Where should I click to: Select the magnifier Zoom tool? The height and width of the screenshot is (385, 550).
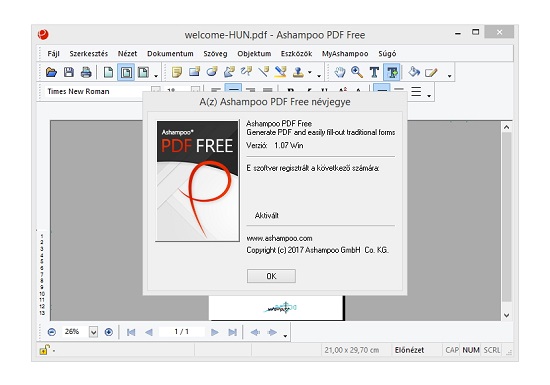[x=357, y=72]
